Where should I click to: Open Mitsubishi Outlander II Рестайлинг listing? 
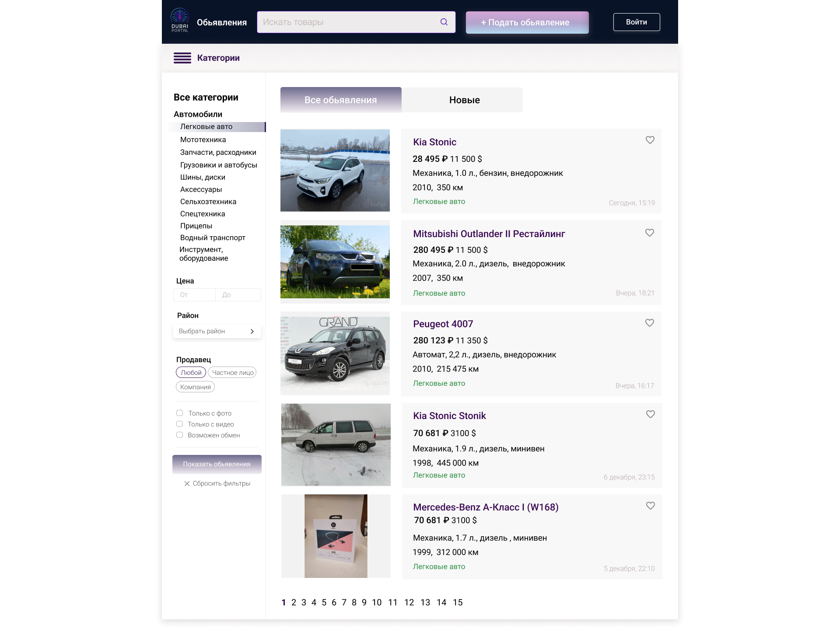489,234
